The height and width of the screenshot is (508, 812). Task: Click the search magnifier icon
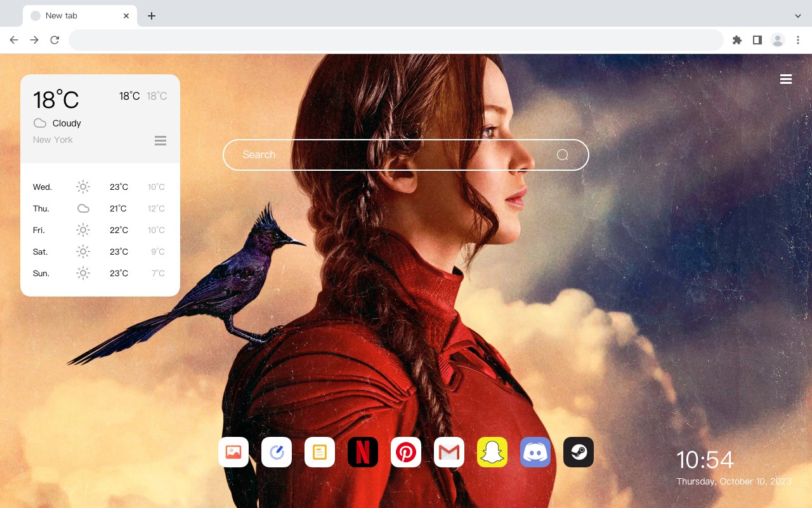[x=562, y=155]
